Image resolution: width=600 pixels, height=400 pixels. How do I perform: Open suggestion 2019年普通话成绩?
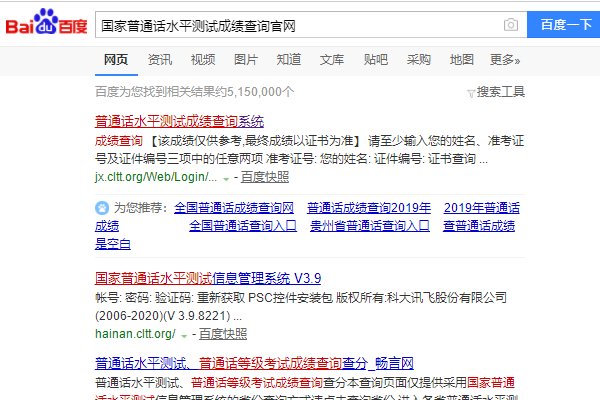(482, 208)
